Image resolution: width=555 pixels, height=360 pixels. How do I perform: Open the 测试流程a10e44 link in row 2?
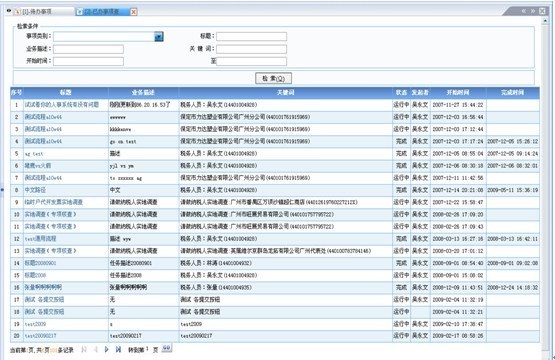click(43, 117)
